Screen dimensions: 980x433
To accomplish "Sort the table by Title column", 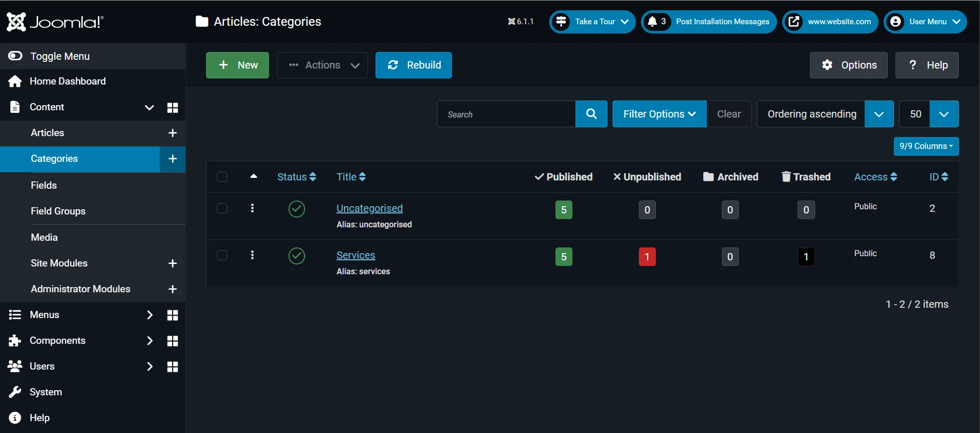I will coord(351,177).
